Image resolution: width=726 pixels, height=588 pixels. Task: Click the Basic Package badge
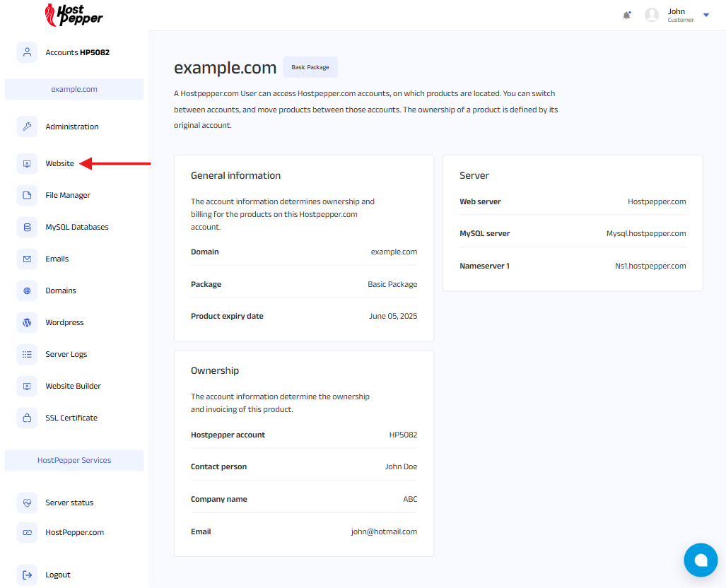[x=310, y=67]
